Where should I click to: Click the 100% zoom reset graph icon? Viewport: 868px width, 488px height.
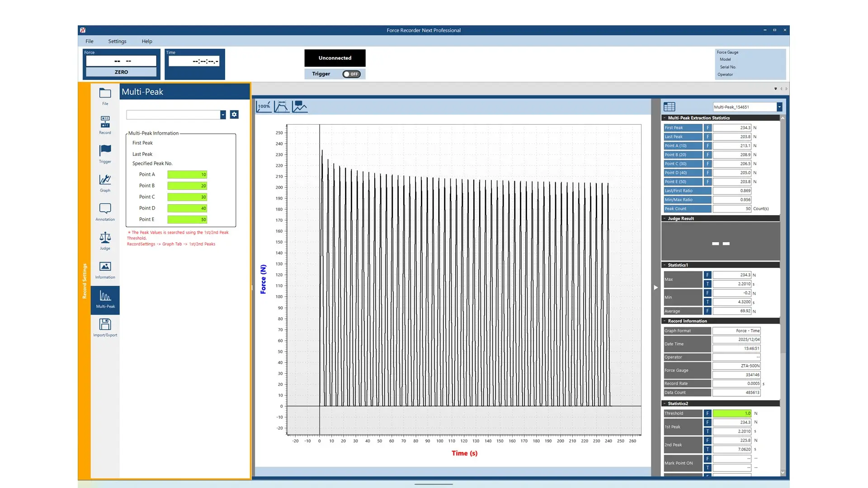point(264,107)
